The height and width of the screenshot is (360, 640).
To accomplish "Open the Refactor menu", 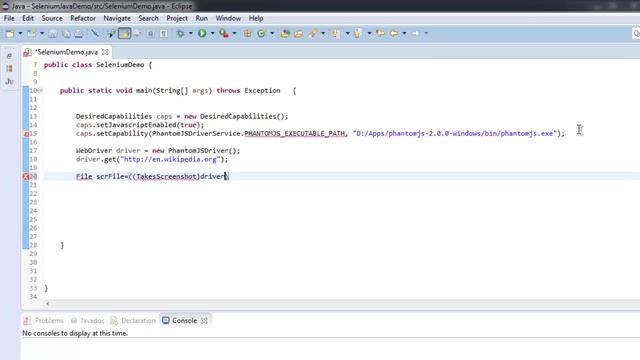I will 83,18.
